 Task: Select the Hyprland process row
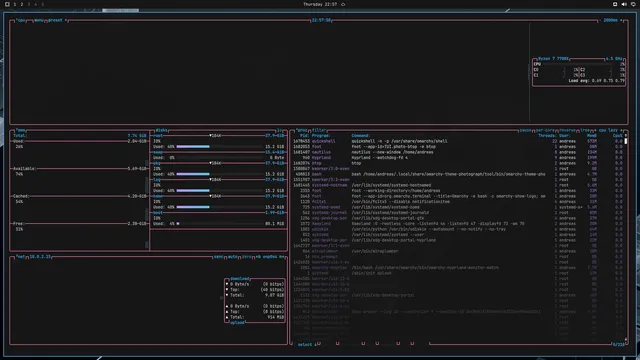457,158
